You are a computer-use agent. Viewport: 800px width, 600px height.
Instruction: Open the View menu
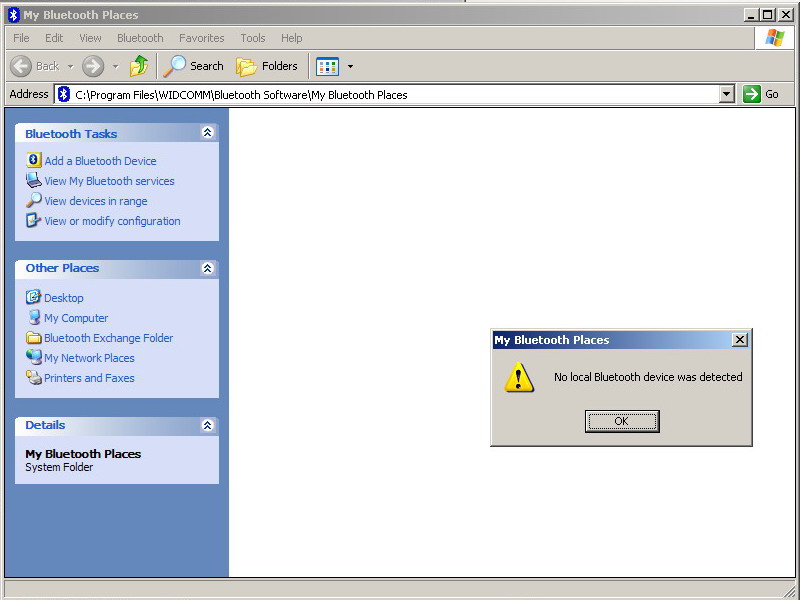coord(90,38)
